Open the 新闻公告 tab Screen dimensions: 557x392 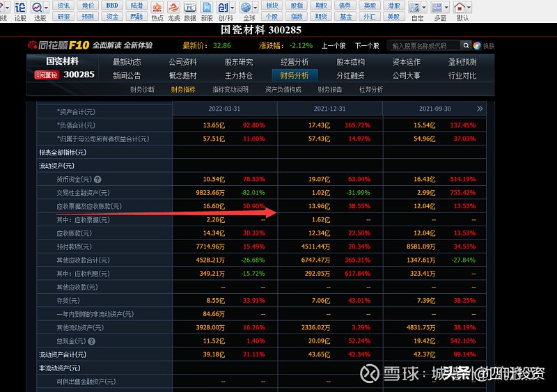[127, 76]
